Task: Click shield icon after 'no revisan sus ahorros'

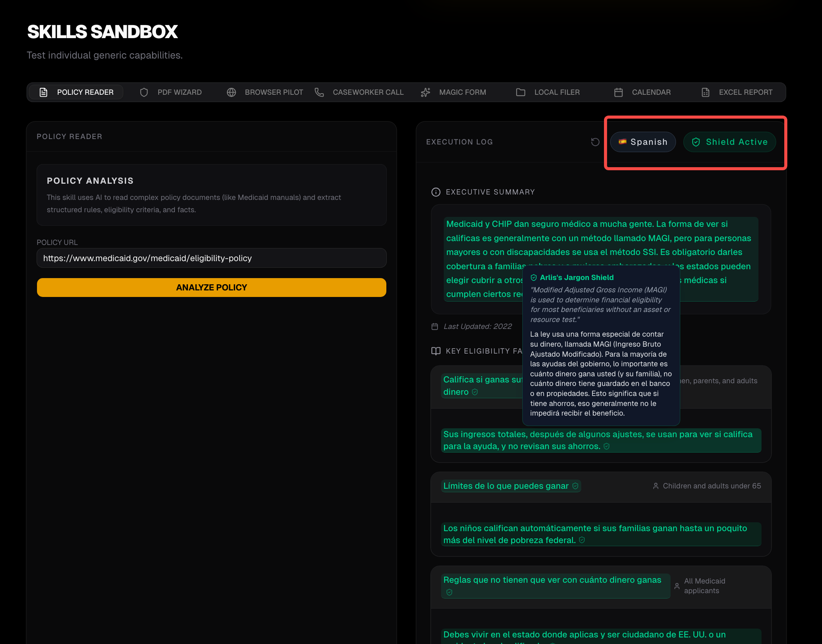Action: (606, 446)
